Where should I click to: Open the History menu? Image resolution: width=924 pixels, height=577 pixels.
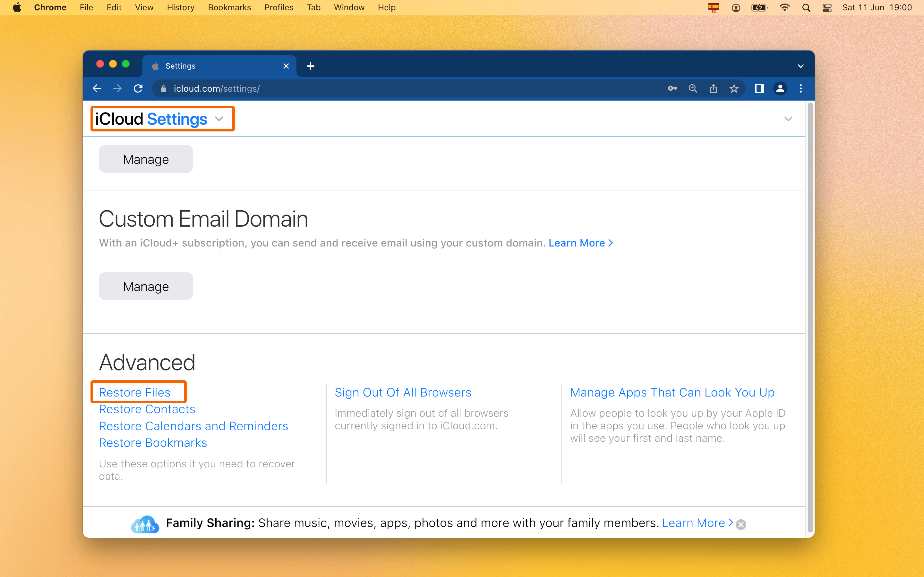pyautogui.click(x=180, y=8)
